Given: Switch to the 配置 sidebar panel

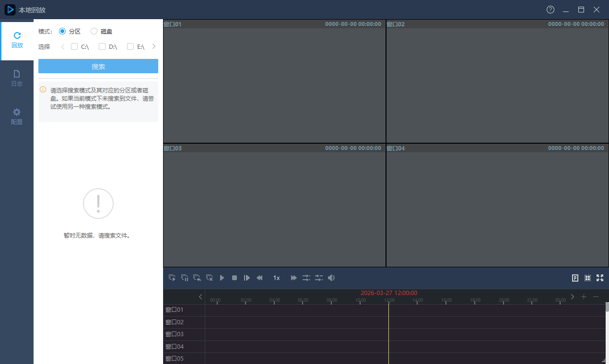Looking at the screenshot, I should pos(16,116).
